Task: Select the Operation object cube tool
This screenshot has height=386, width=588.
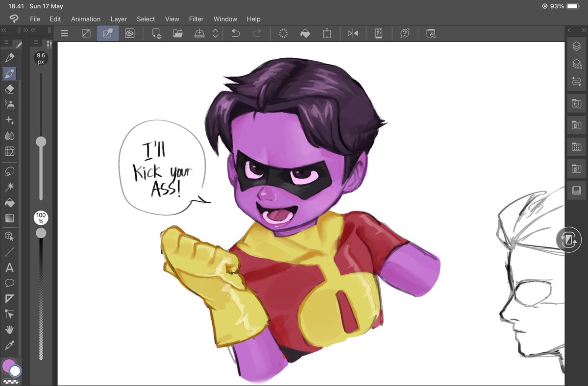Action: pyautogui.click(x=9, y=237)
